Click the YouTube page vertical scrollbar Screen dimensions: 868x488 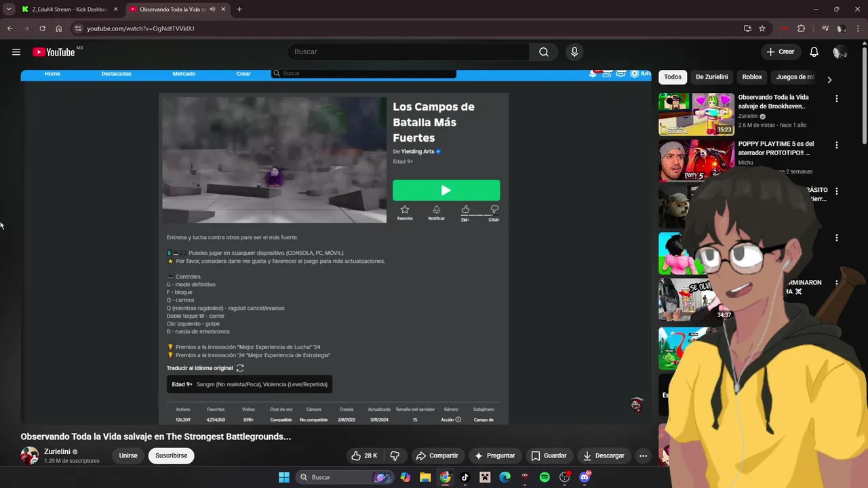[x=864, y=95]
